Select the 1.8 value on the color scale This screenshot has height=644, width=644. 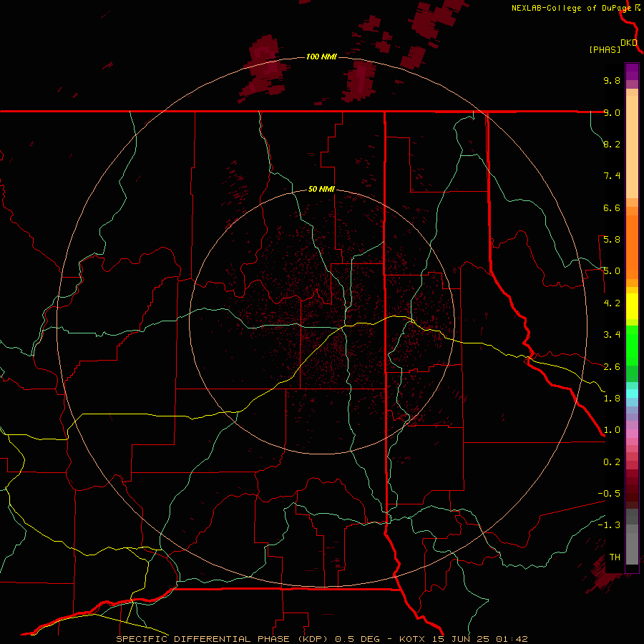tap(612, 399)
